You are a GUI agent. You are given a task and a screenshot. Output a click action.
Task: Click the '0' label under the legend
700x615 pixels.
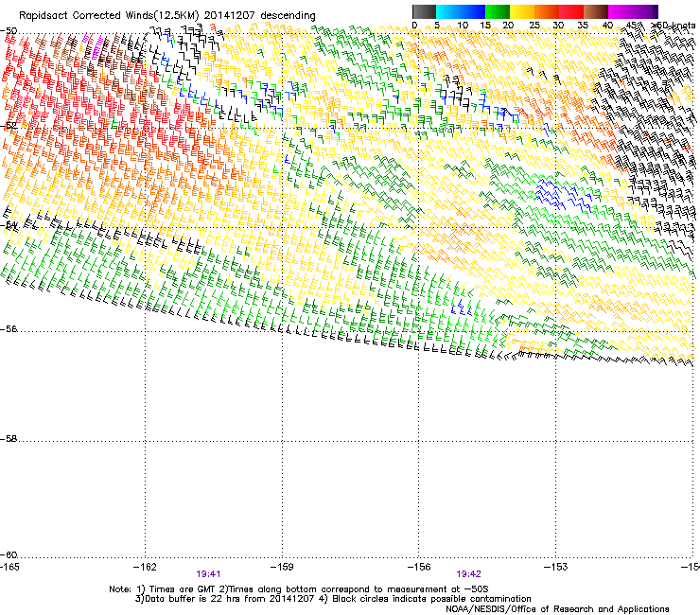pos(414,25)
